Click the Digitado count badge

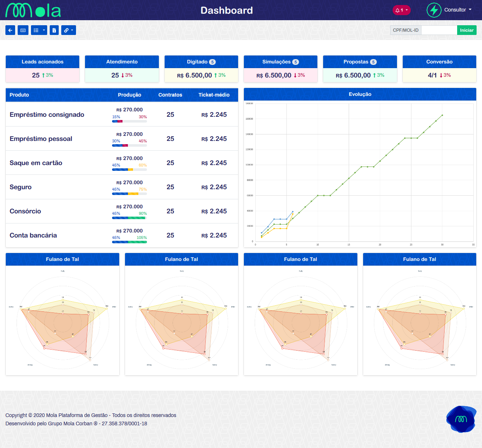[x=213, y=62]
